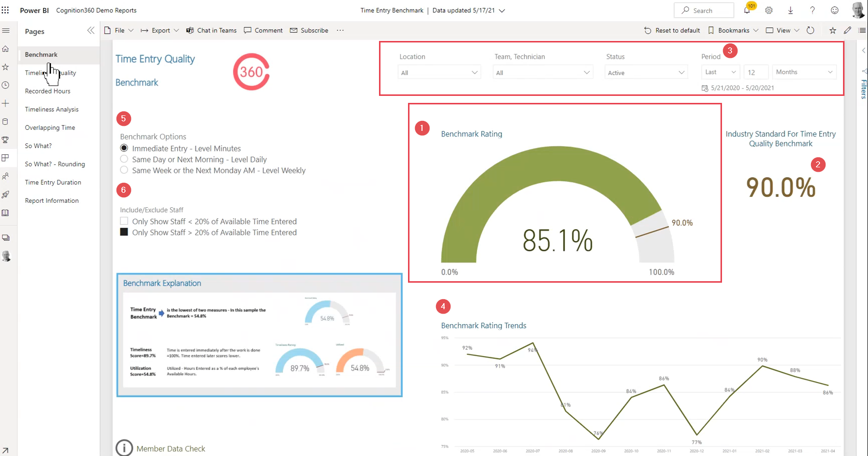Open settings gear icon
Viewport: 868px width, 456px height.
point(769,10)
